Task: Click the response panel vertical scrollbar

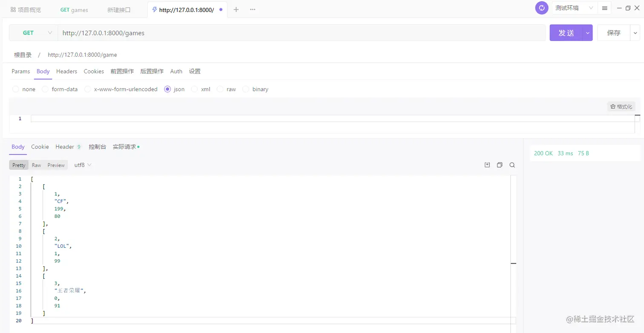Action: 513,252
